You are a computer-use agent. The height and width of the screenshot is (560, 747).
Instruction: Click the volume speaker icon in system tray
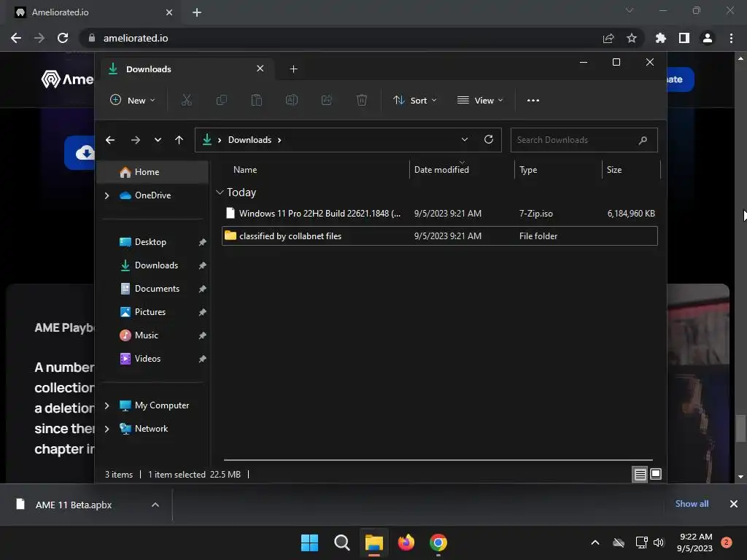(659, 542)
